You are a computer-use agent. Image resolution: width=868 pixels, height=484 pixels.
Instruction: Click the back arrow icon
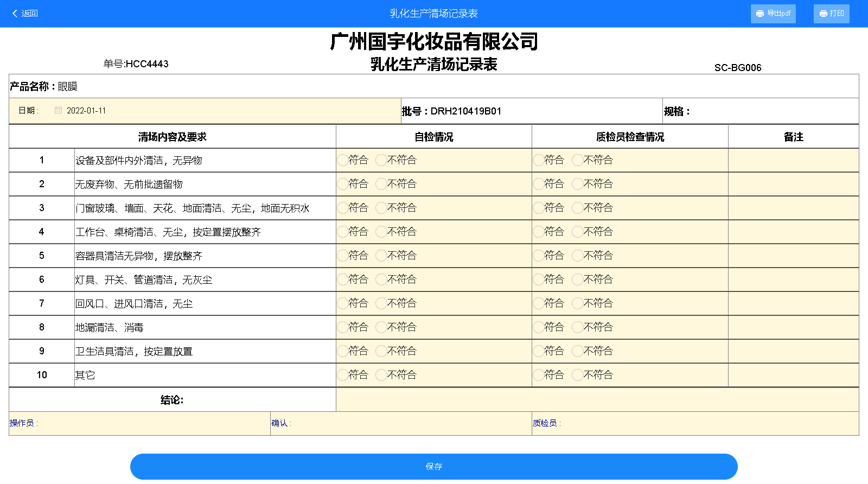[x=15, y=14]
